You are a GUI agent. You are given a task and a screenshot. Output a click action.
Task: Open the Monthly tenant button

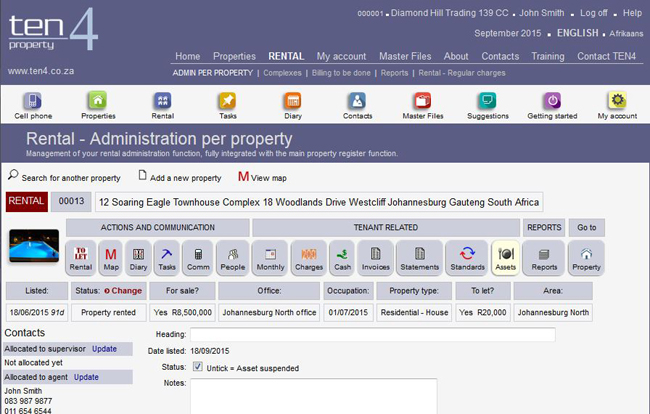coord(270,258)
